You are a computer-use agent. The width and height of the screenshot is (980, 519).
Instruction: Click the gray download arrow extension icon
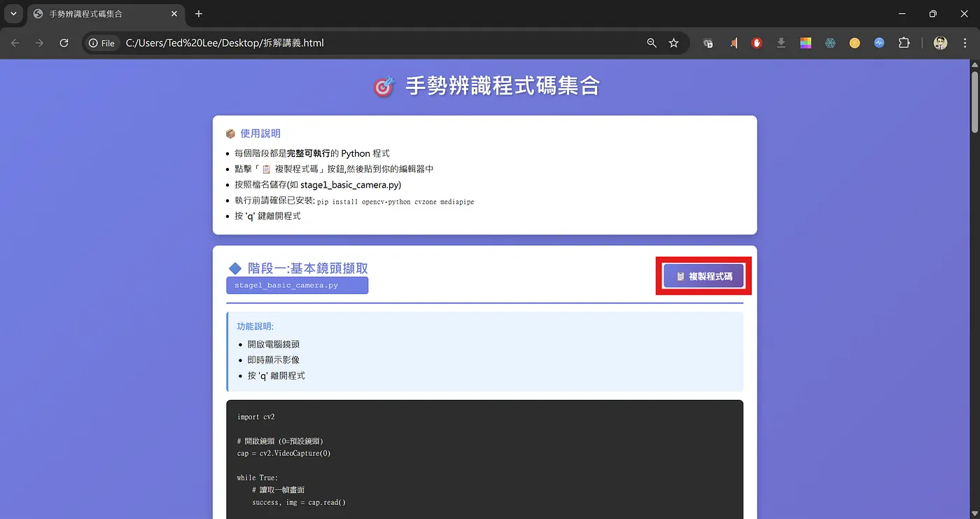tap(781, 43)
